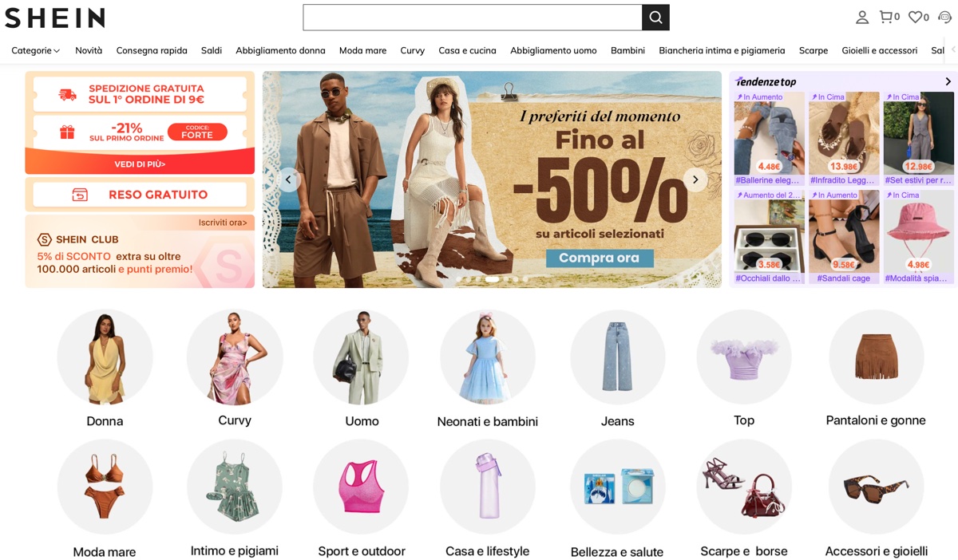Follow the VEDI DI PIÙ link
Viewport: 958px width, 560px height.
tap(139, 166)
